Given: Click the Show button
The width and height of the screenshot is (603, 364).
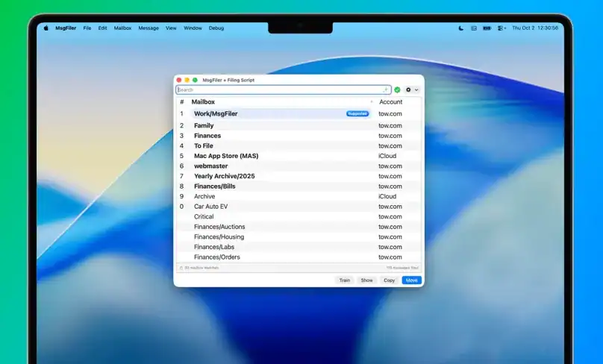Looking at the screenshot, I should point(366,280).
